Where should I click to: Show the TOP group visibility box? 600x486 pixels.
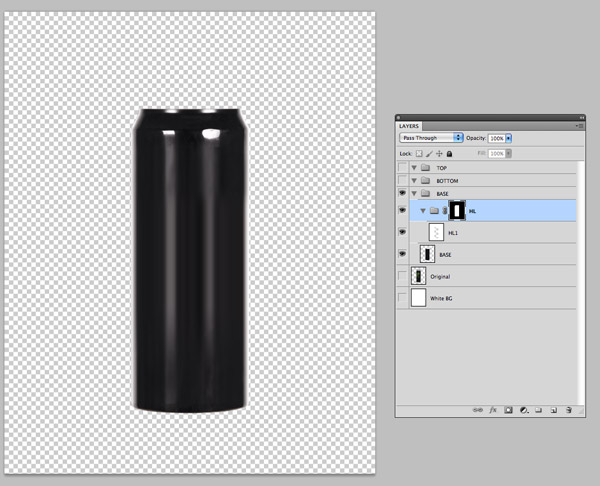(402, 167)
